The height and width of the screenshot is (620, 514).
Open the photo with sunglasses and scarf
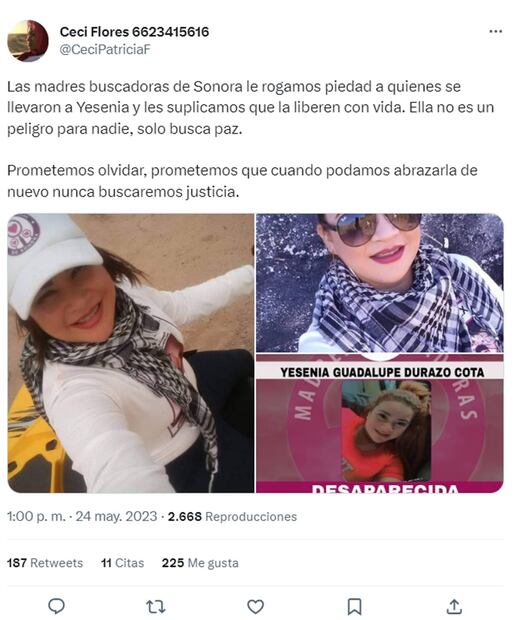(380, 283)
